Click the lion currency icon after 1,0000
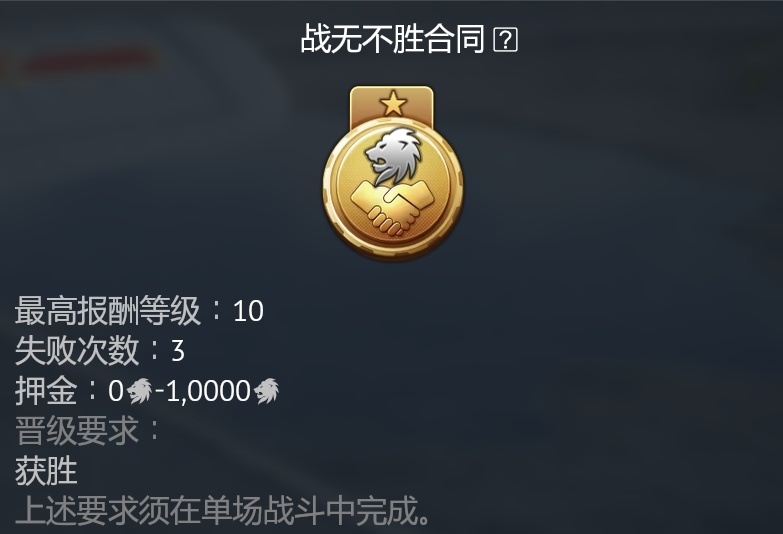 (x=266, y=391)
